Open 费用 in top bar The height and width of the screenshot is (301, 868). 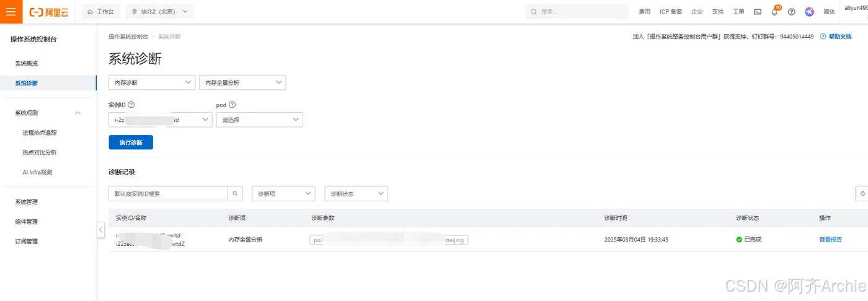pos(645,12)
